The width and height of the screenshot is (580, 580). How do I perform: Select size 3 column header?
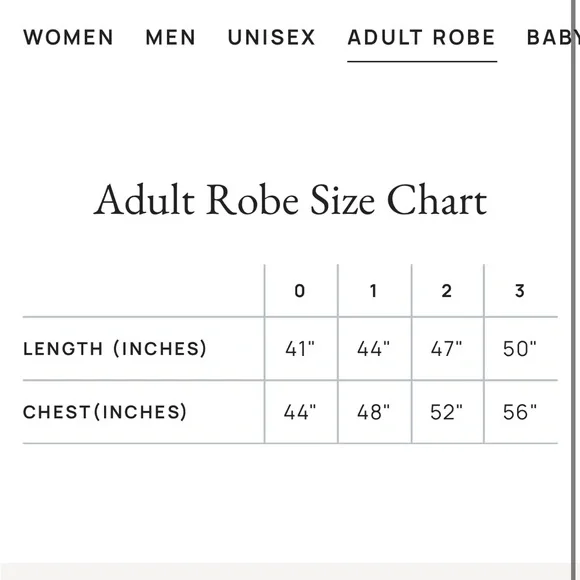point(520,291)
